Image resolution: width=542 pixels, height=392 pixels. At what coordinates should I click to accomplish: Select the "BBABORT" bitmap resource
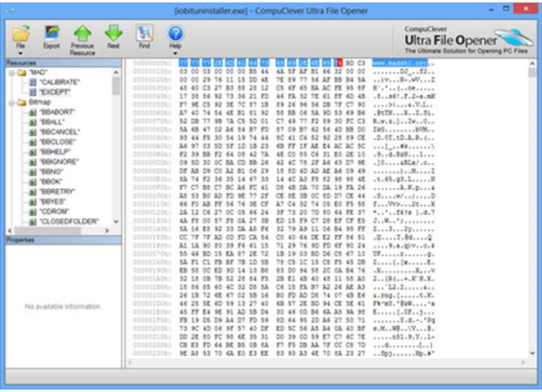[x=58, y=112]
